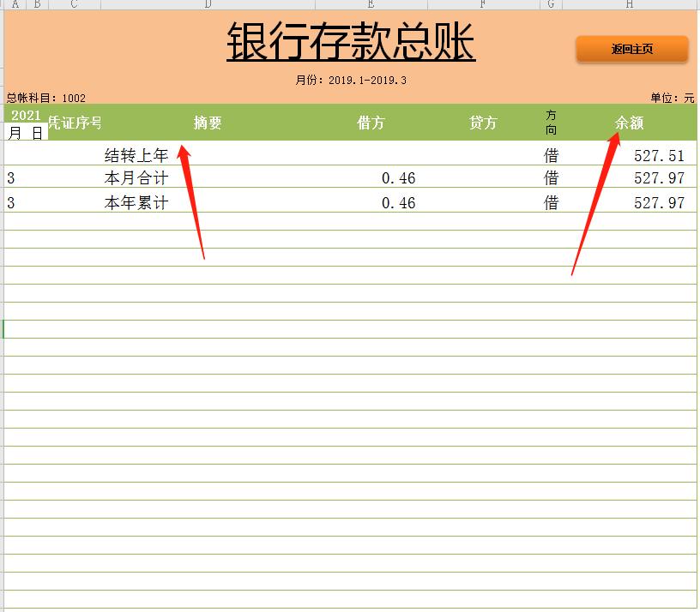
Task: Click the 2021 year cell
Action: pyautogui.click(x=26, y=116)
